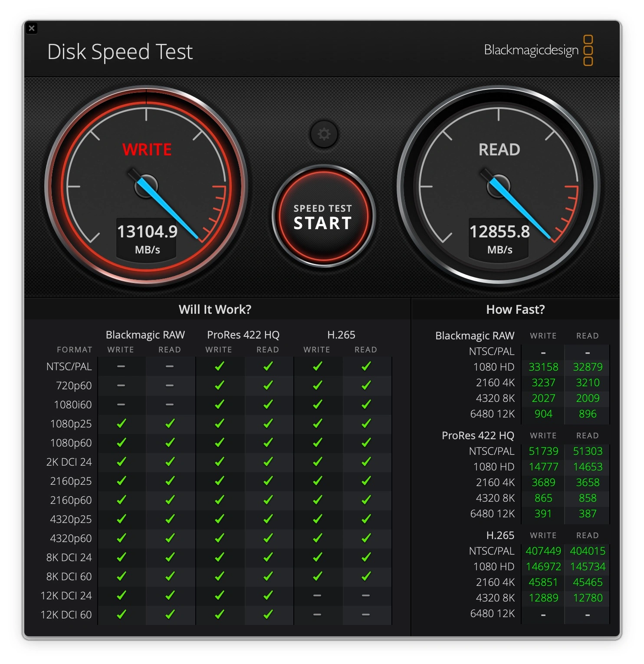
Task: Expand the Will It Work panel header
Action: (216, 309)
